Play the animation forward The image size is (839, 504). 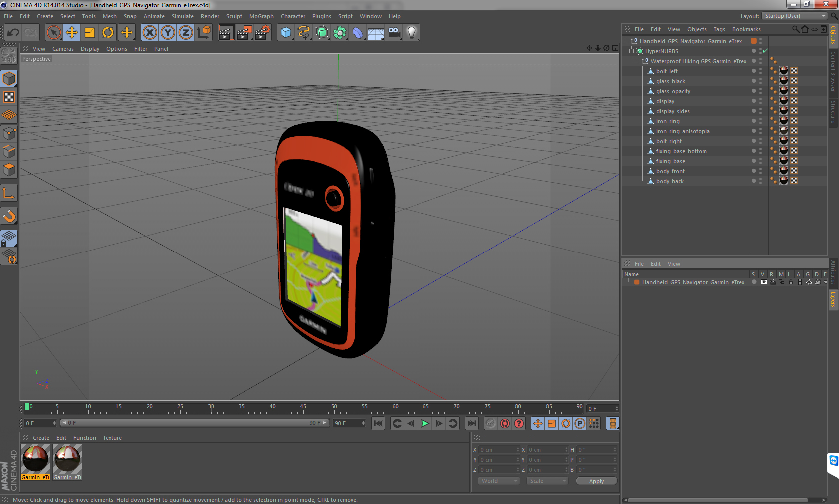coord(425,423)
